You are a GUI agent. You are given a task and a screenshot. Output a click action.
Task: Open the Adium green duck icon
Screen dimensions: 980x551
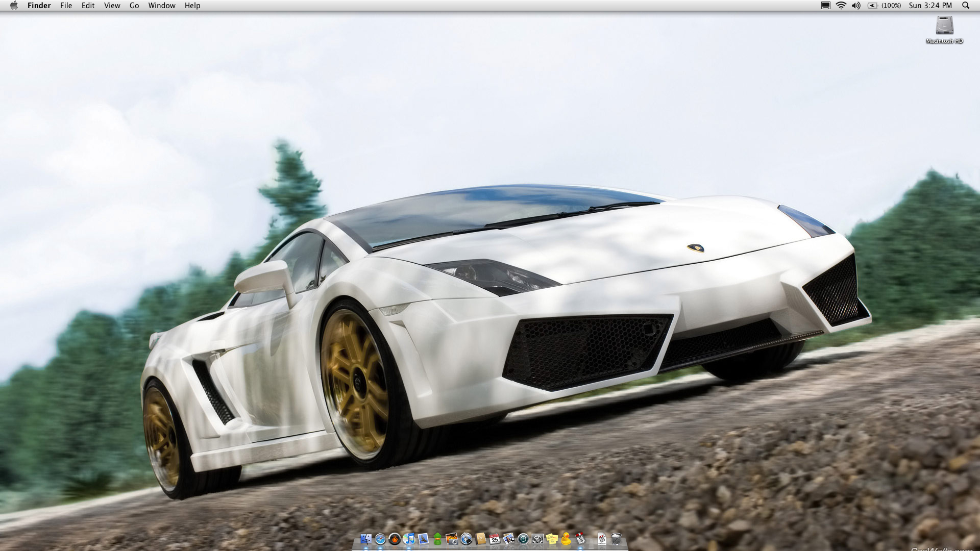(437, 539)
